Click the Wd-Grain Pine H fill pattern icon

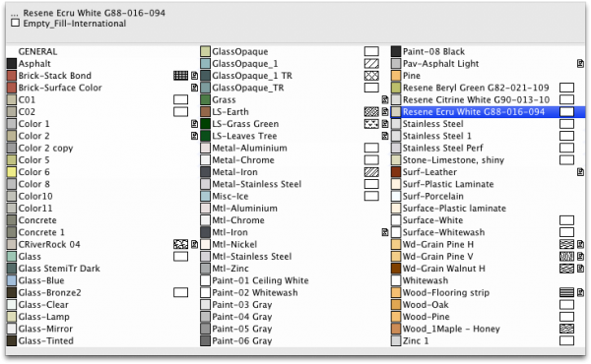coord(567,244)
